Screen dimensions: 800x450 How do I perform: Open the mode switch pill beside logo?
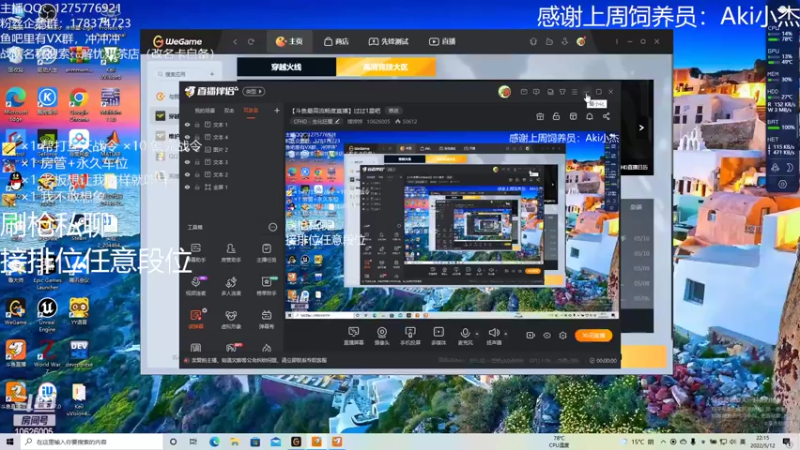[254, 91]
